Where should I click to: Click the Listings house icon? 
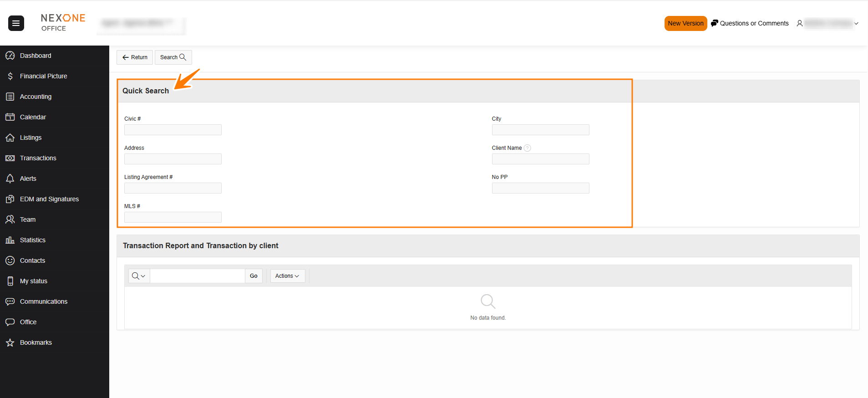click(10, 138)
